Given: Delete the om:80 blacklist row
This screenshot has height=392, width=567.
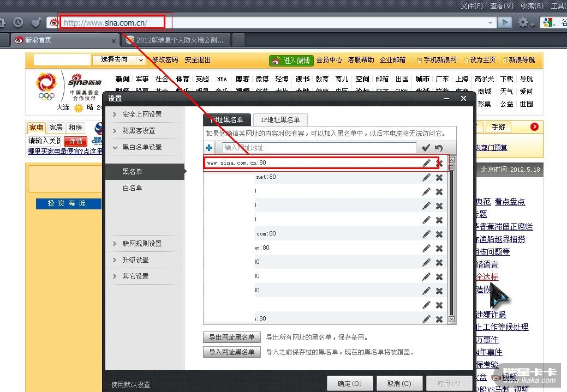Looking at the screenshot, I should click(x=439, y=248).
